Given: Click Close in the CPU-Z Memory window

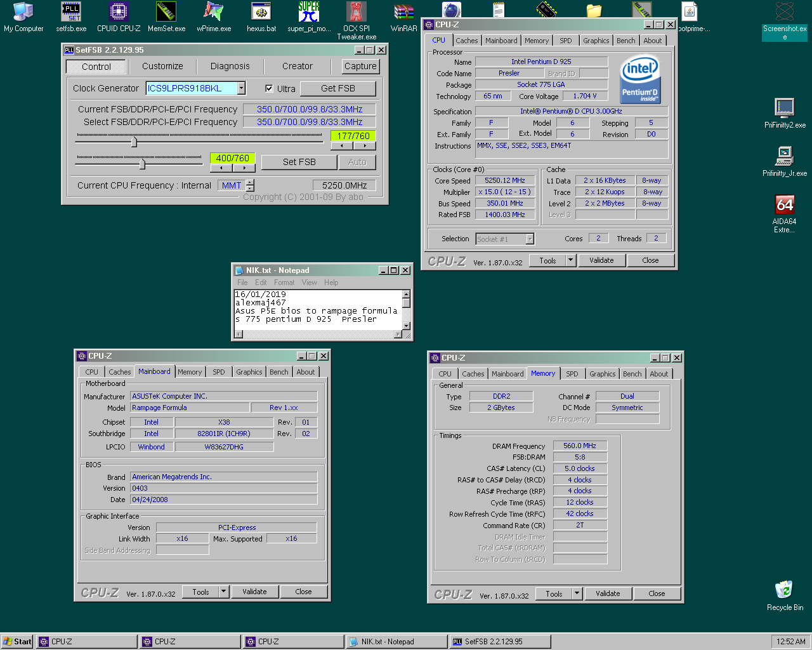Looking at the screenshot, I should click(657, 594).
